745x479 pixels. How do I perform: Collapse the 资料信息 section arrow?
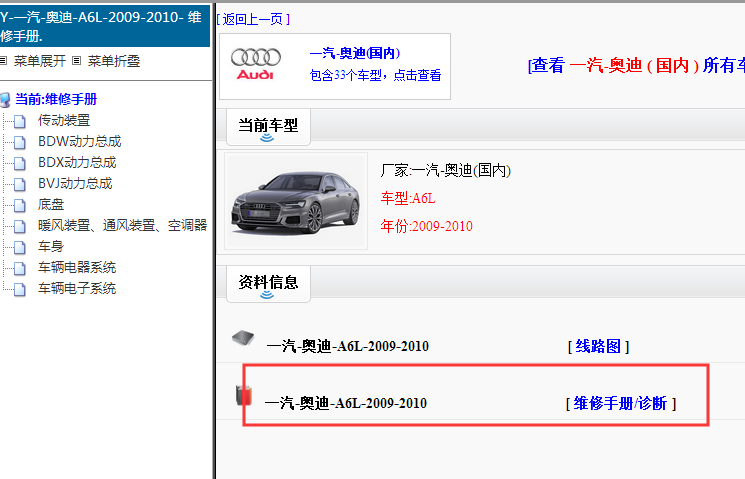pyautogui.click(x=267, y=295)
